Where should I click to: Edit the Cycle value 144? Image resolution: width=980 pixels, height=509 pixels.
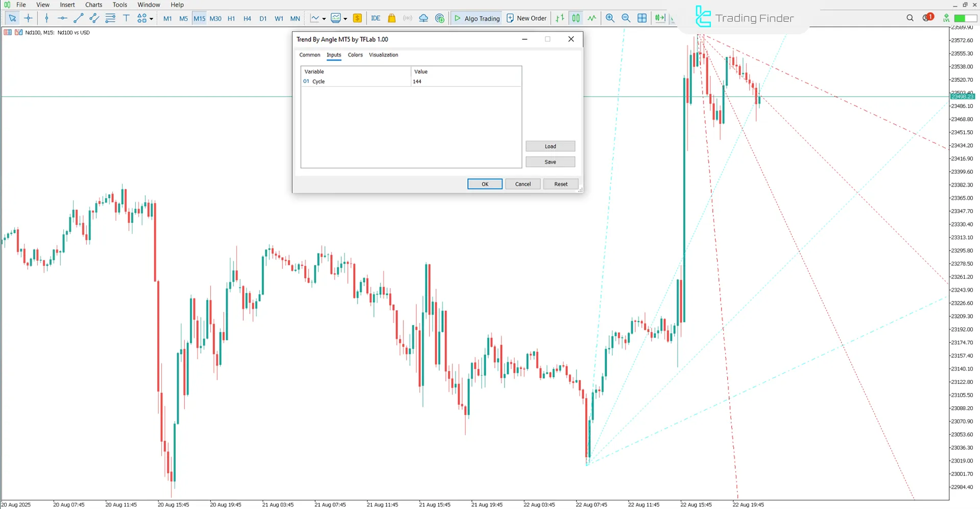click(417, 81)
